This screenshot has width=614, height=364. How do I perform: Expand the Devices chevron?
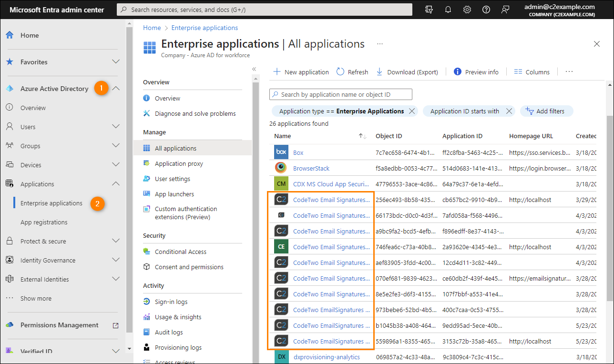(116, 165)
